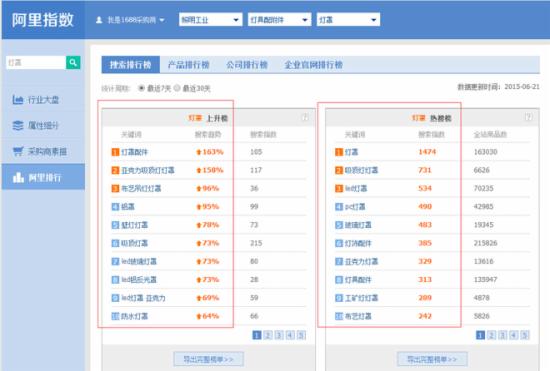
Task: Open keyword 布艺吊灯灯罩 in 上升榜
Action: [x=141, y=189]
